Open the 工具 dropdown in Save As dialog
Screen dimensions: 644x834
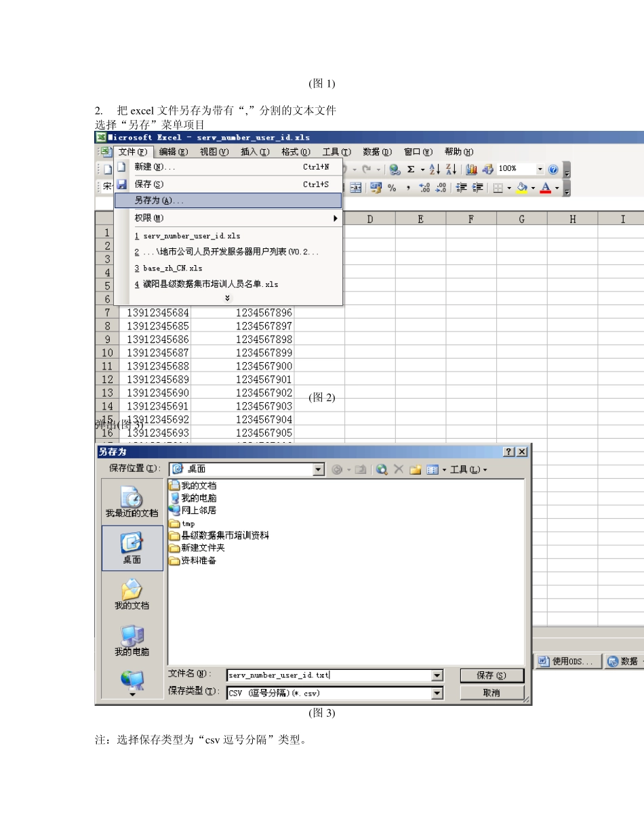(x=468, y=469)
